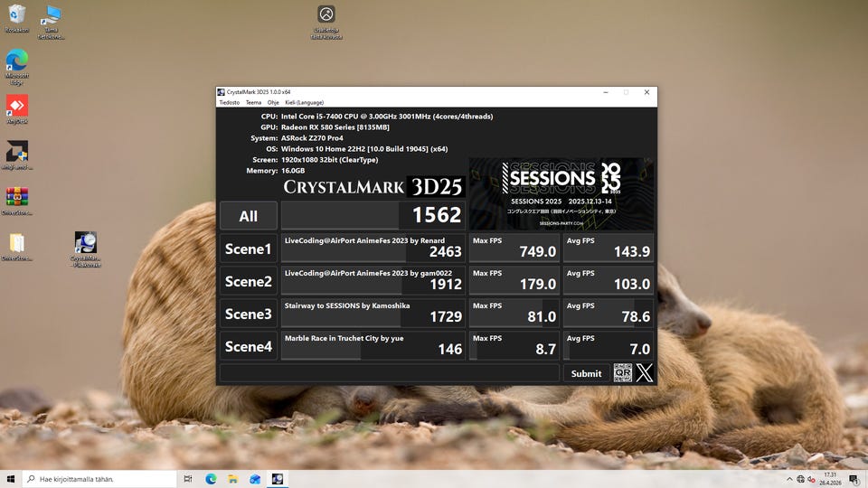Image resolution: width=868 pixels, height=488 pixels.
Task: Open the picture info icon at the desktop top
Action: [x=326, y=22]
